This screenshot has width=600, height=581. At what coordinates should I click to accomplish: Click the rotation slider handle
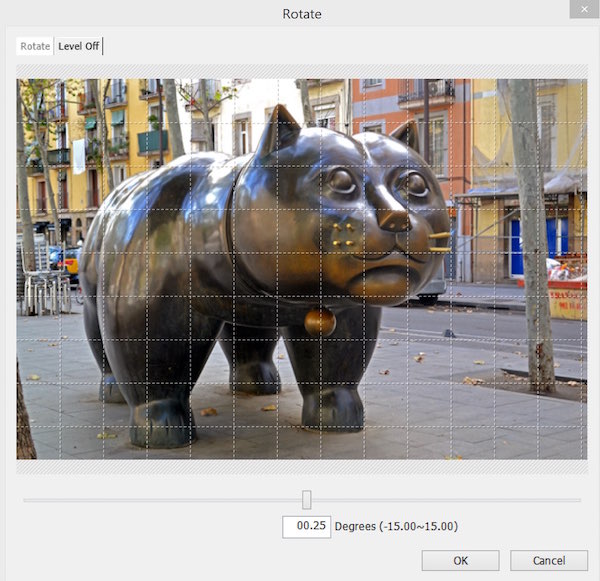(307, 499)
